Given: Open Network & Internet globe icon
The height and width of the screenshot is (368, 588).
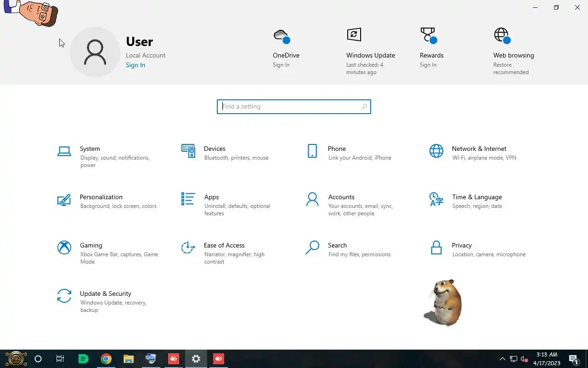Looking at the screenshot, I should [436, 151].
